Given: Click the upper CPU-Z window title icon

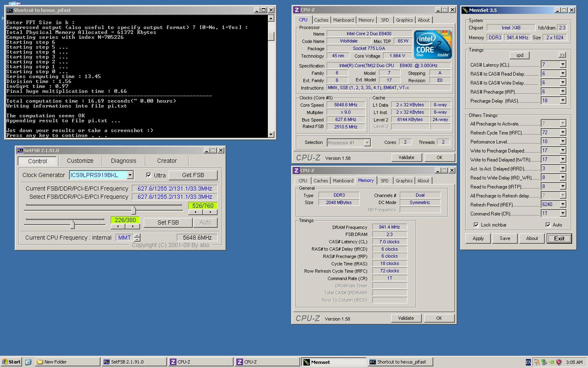Looking at the screenshot, I should point(296,10).
